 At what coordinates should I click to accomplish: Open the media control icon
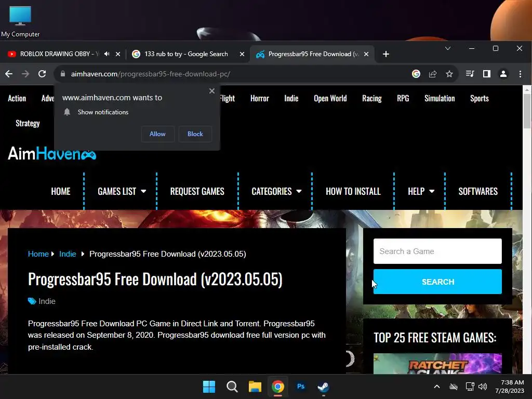[x=470, y=74]
